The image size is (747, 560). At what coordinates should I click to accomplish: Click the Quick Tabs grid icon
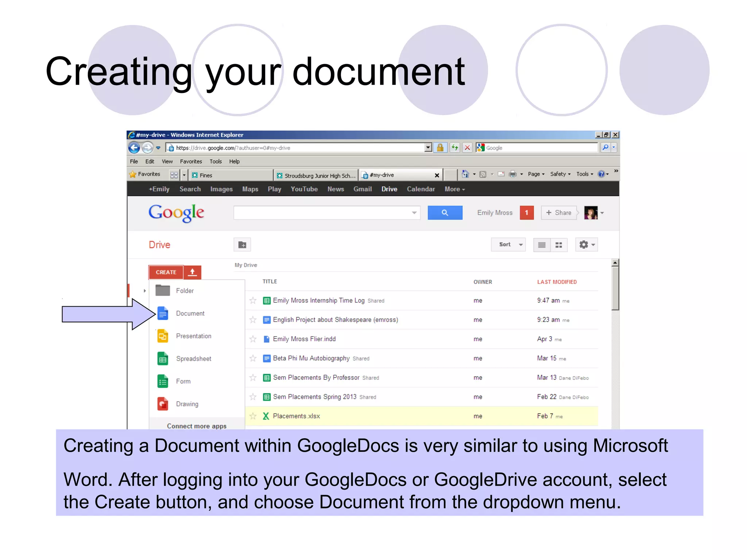coord(174,175)
